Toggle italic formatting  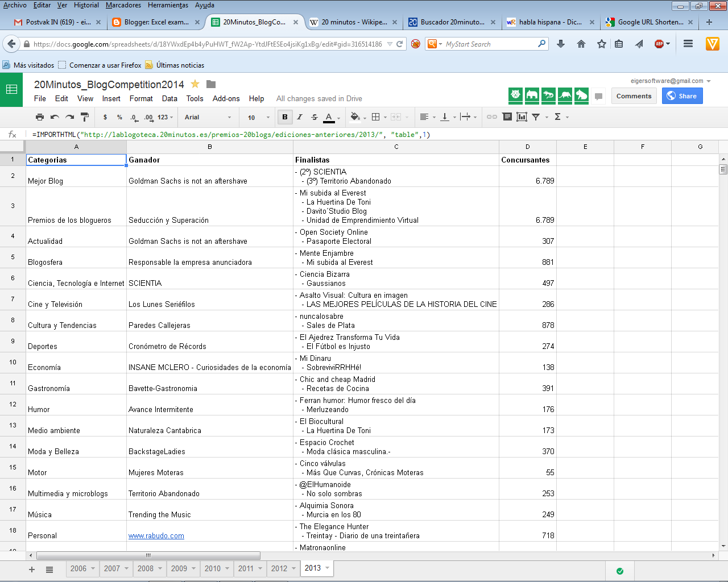tap(300, 117)
